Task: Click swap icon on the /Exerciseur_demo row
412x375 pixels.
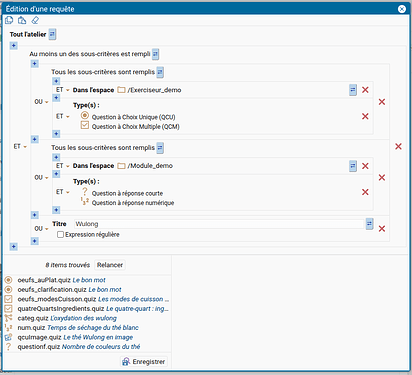Action: coord(353,90)
